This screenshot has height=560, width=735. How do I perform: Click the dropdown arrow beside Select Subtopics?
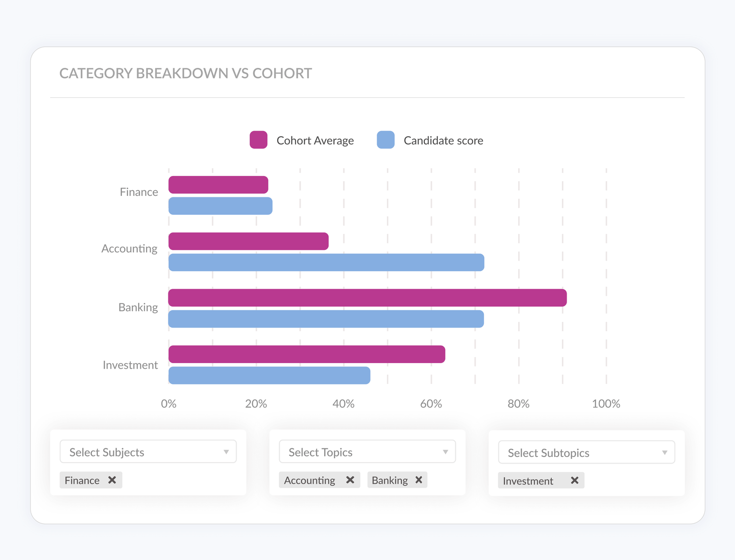click(x=664, y=452)
